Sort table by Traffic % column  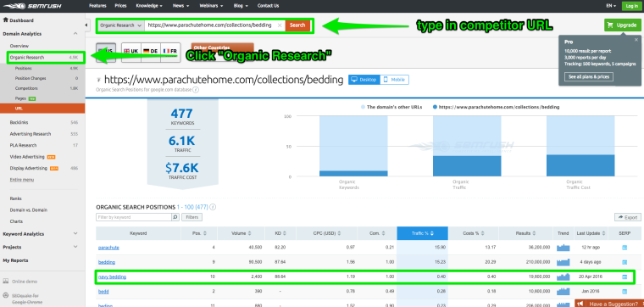(x=423, y=233)
